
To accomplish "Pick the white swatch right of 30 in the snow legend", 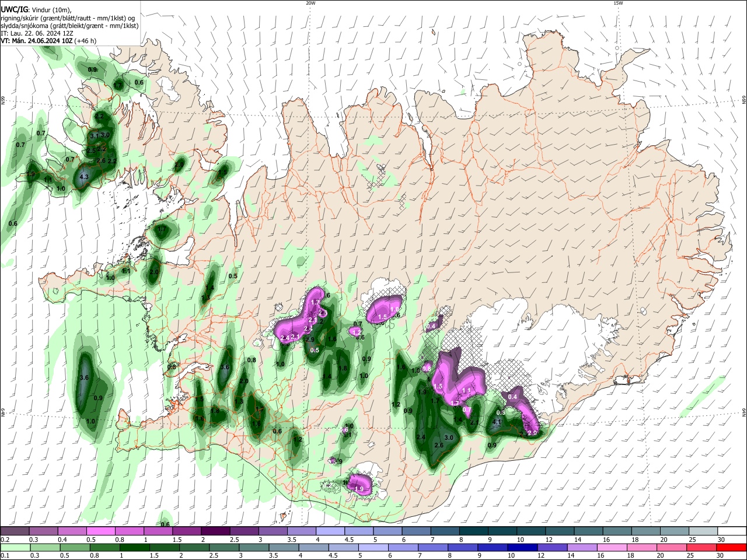I will coord(731,531).
